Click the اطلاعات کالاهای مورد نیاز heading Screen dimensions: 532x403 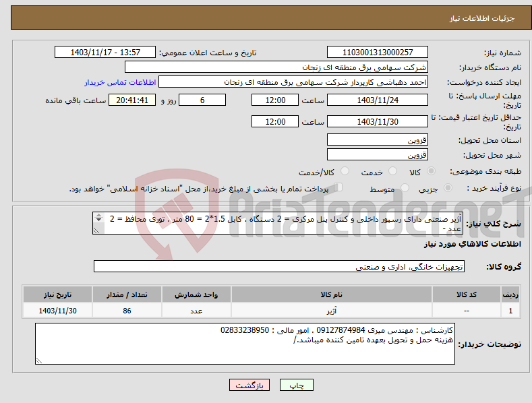click(x=472, y=244)
